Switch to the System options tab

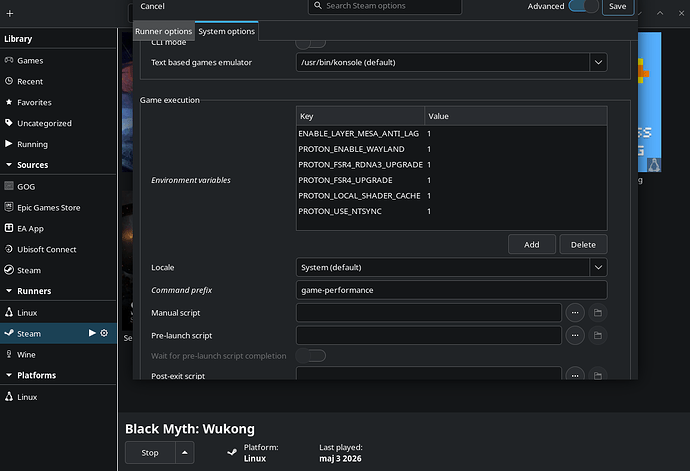click(227, 31)
